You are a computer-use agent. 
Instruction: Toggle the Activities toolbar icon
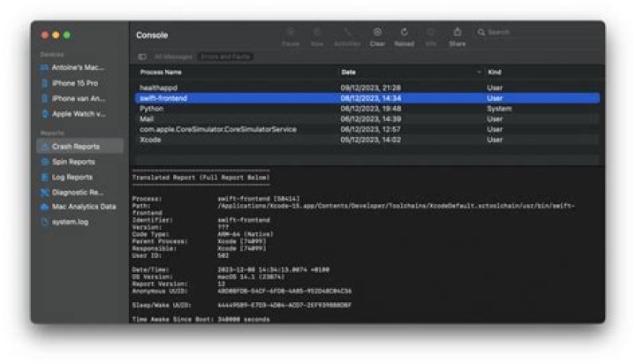(347, 33)
